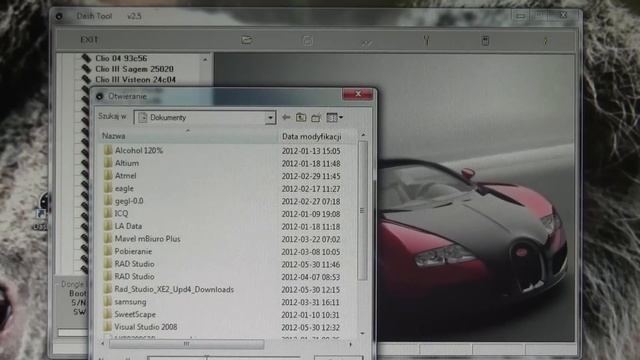This screenshot has width=640, height=360.
Task: Close the Otwieranie dialog
Action: click(358, 94)
